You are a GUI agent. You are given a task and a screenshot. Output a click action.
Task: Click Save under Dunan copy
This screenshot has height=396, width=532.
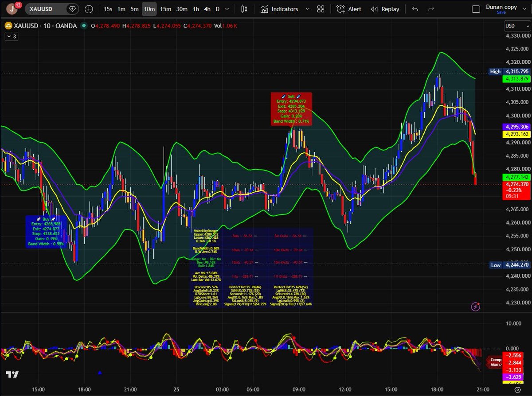pos(501,12)
